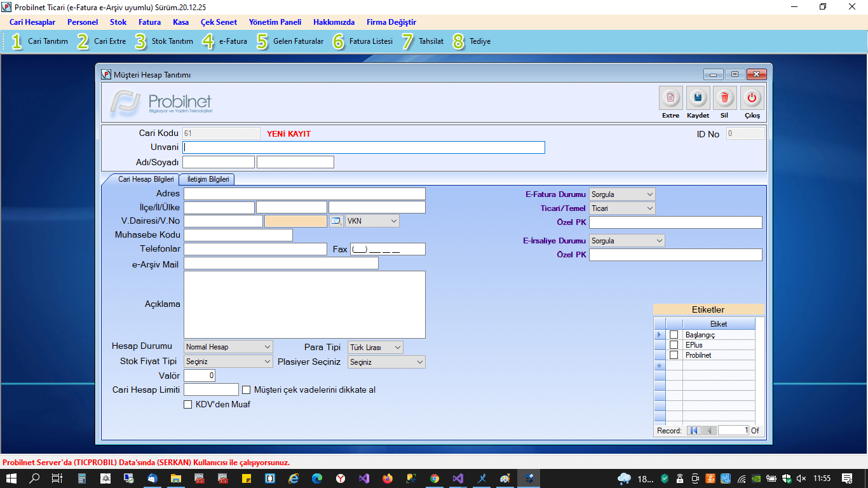
Task: Open Cari Tanıtım shortcut number 1
Action: click(39, 41)
